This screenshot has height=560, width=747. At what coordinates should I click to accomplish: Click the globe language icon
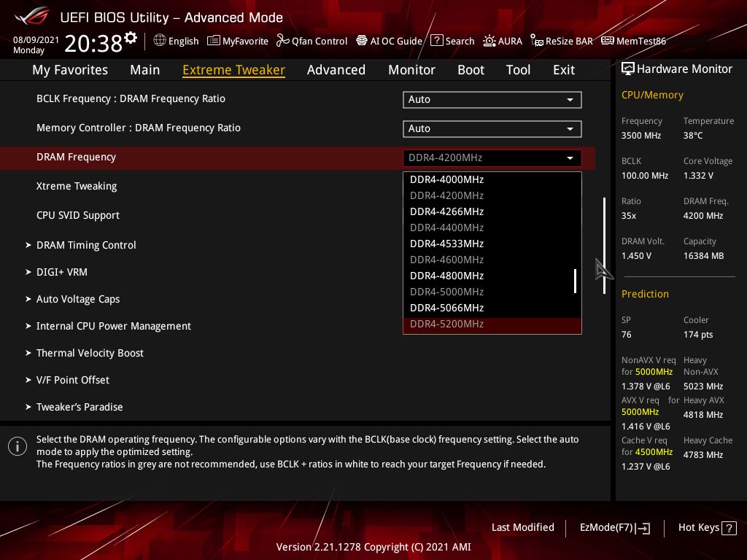(160, 41)
